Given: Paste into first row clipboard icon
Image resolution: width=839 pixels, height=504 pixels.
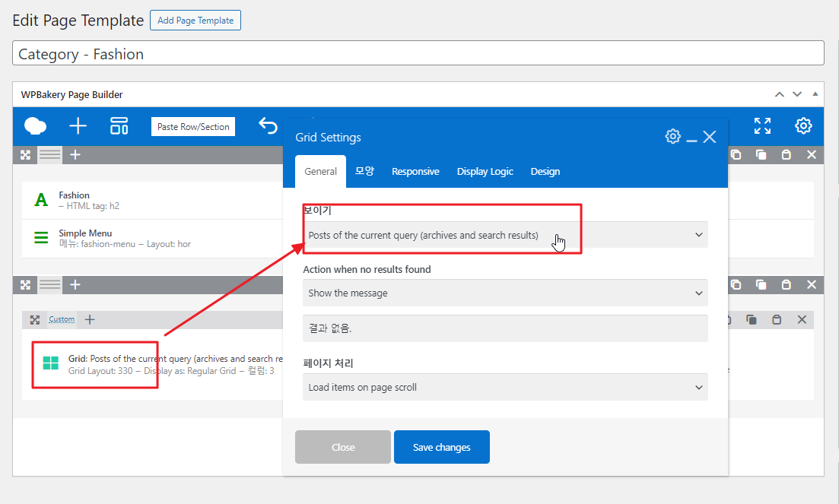Looking at the screenshot, I should tap(786, 155).
